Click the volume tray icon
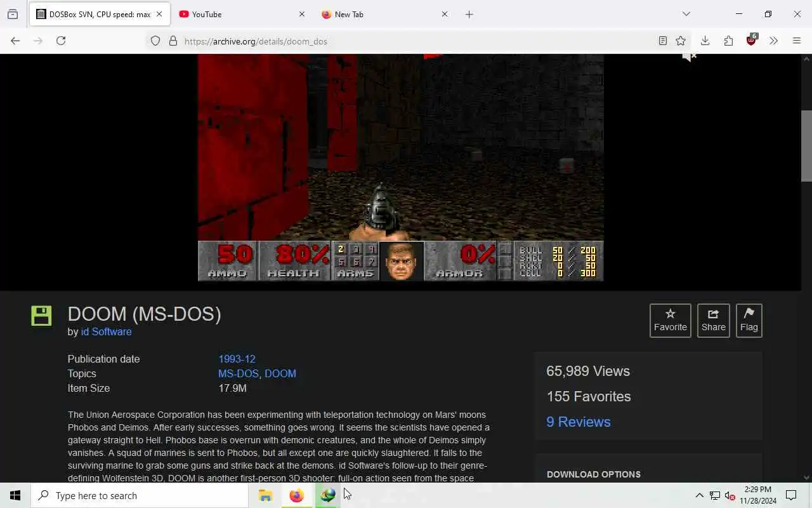Viewport: 812px width, 508px height. [730, 495]
